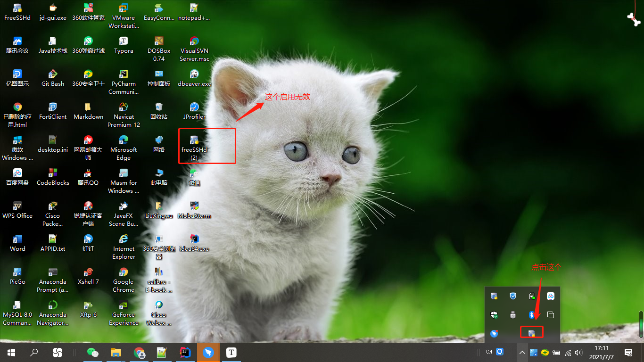Select jd-gui.exe on the desktop
Screen dimensions: 644x362
click(x=53, y=12)
